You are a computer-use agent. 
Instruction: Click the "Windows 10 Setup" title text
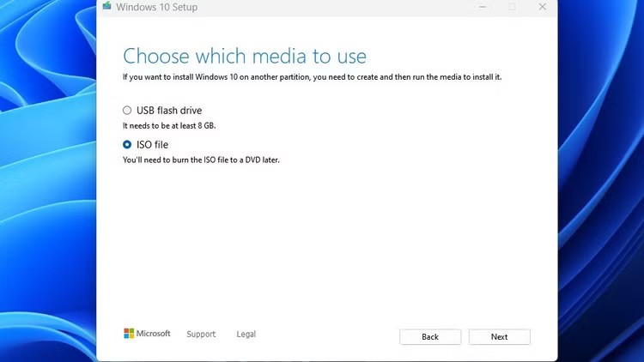click(x=156, y=7)
